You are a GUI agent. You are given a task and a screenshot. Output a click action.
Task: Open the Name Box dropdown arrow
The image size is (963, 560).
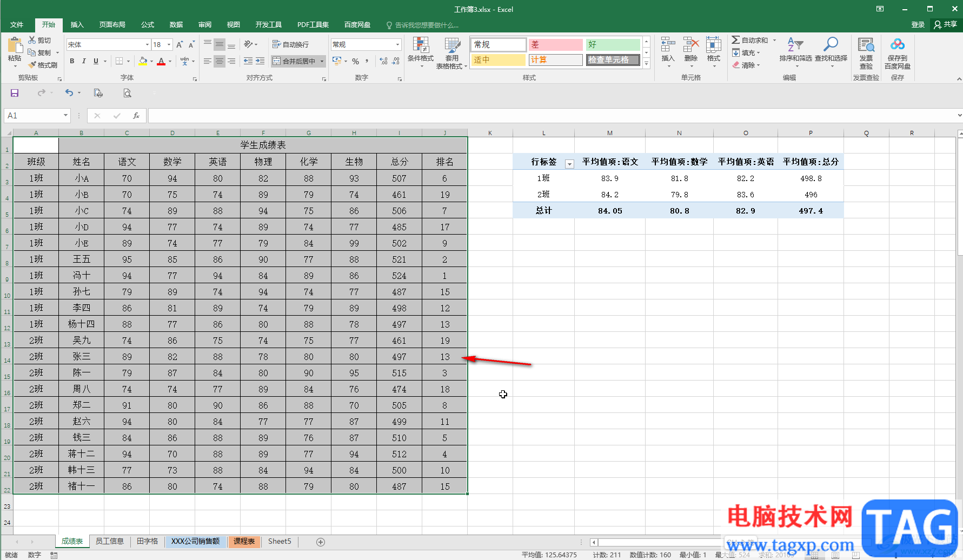point(65,116)
